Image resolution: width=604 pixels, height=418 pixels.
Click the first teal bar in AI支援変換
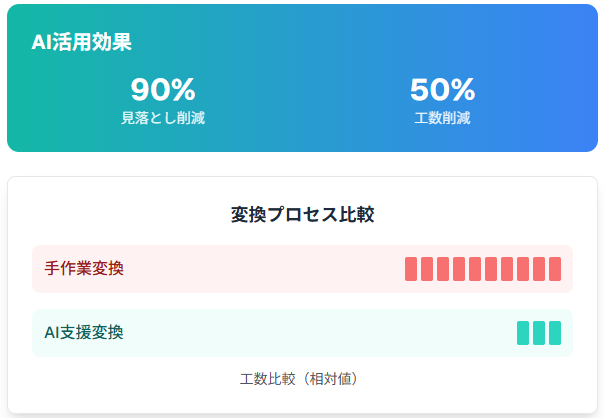(523, 333)
